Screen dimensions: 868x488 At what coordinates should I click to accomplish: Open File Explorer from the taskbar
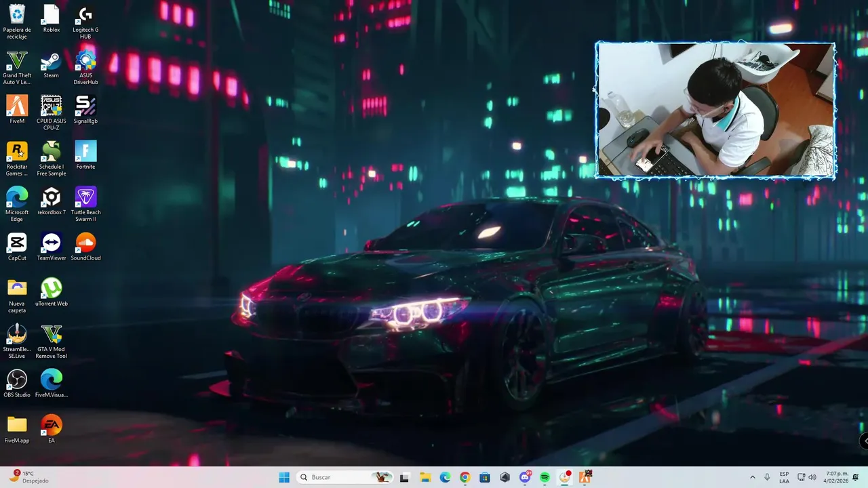pos(425,477)
